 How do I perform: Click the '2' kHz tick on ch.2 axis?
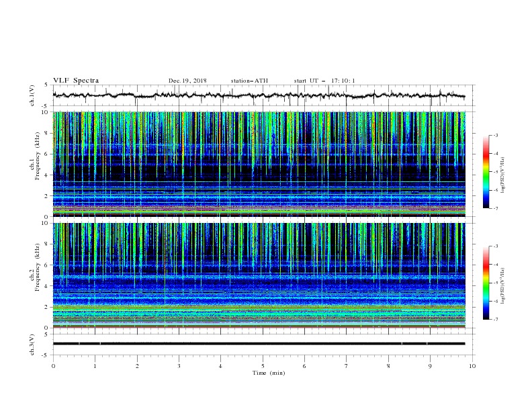coord(47,307)
